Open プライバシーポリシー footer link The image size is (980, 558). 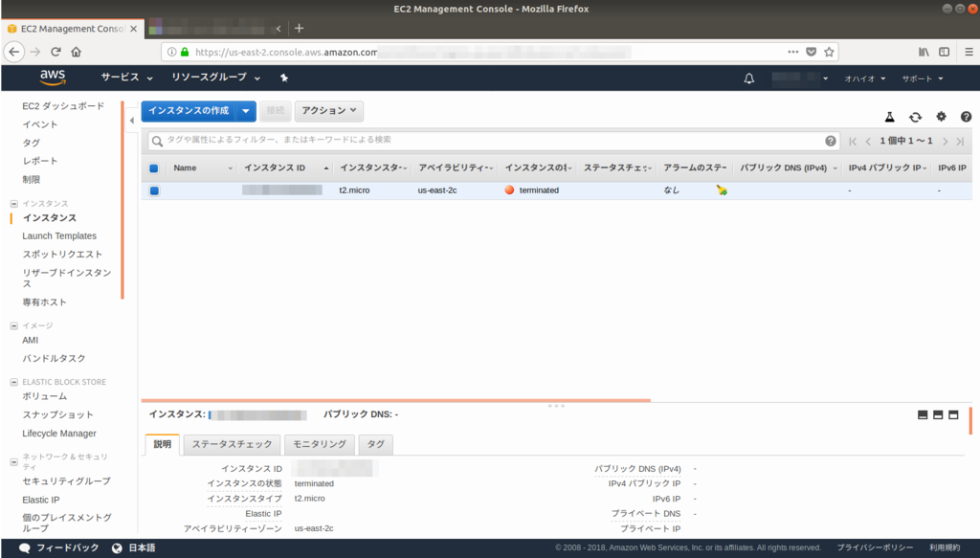(x=875, y=548)
